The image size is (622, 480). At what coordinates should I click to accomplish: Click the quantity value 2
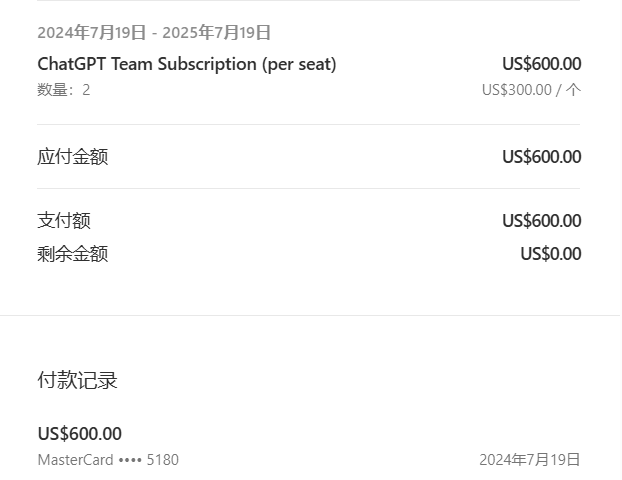86,90
